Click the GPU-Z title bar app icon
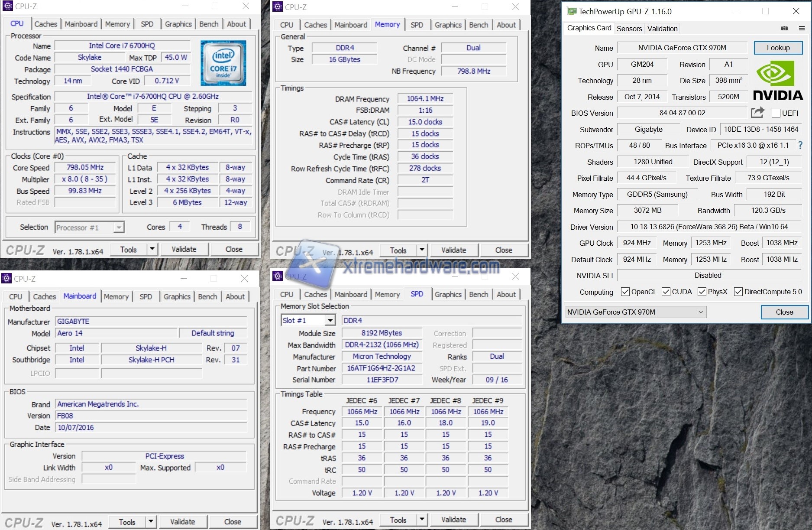Screen dimensions: 812x530 [x=572, y=11]
